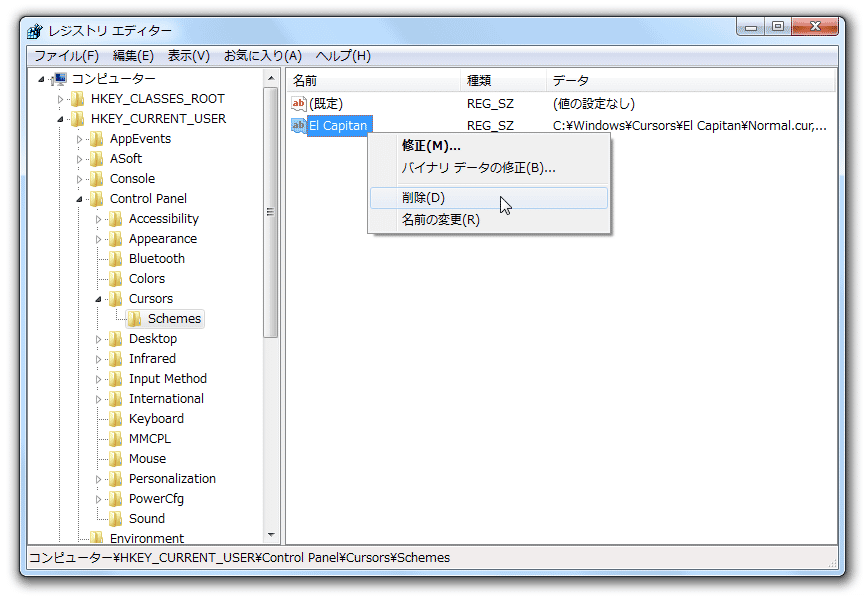Open the 表示(V) menu
Screen dimensions: 867x598
(x=189, y=56)
